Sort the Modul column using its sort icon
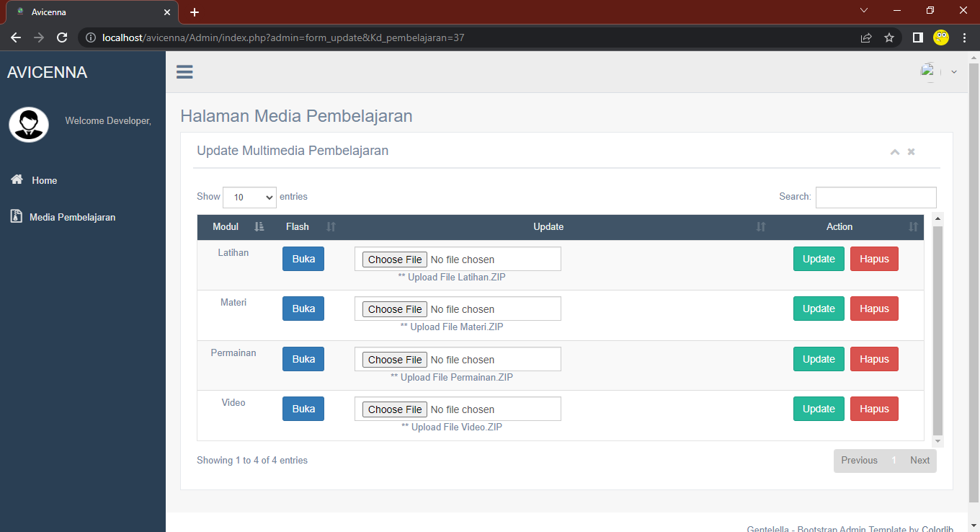The height and width of the screenshot is (532, 980). 259,226
